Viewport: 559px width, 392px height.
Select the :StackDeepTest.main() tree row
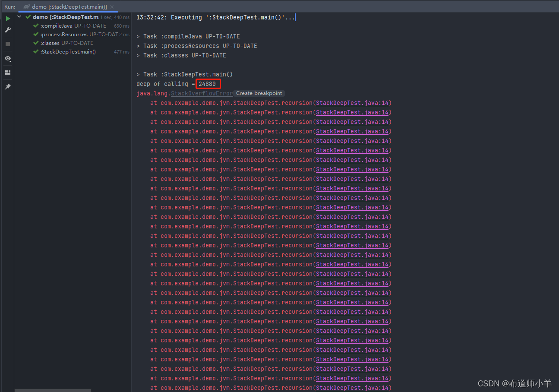coord(73,52)
